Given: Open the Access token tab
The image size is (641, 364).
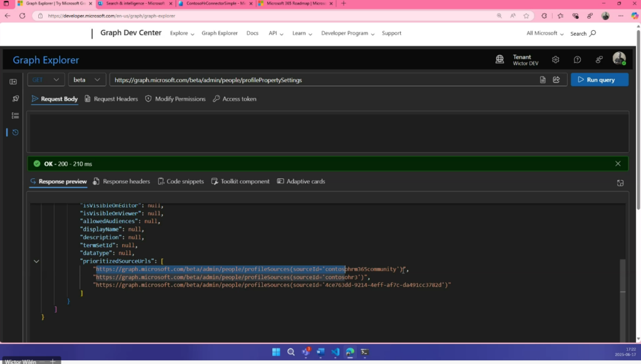Looking at the screenshot, I should point(235,99).
